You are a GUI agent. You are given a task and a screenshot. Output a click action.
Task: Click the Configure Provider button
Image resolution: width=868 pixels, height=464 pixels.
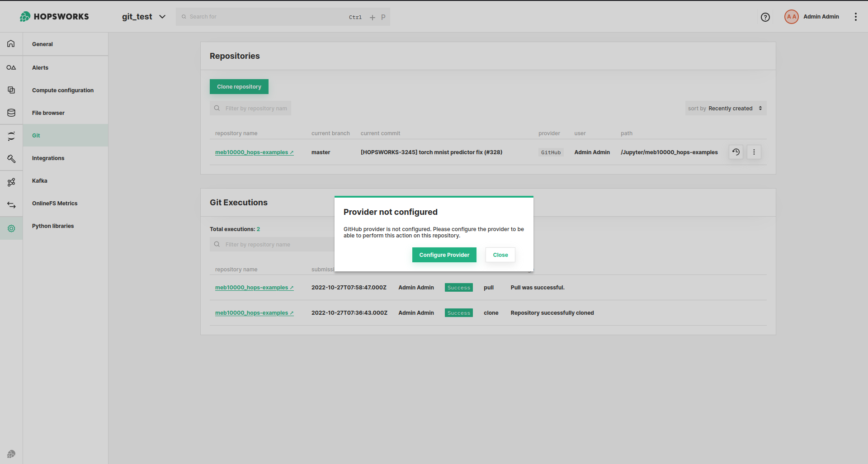(x=444, y=255)
